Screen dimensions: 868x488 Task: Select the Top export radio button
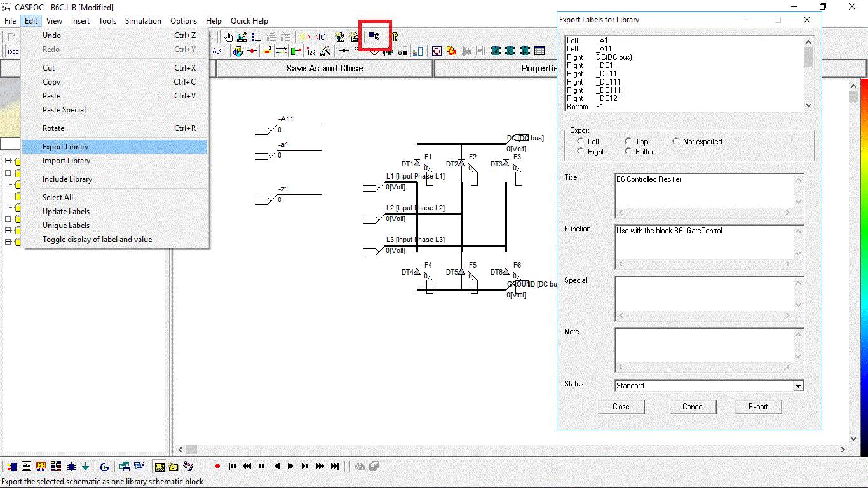628,141
